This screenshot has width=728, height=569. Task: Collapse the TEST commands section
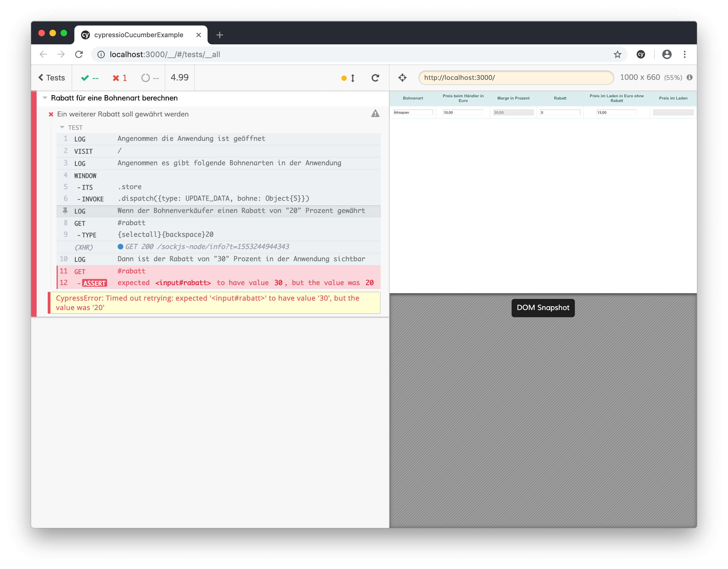click(62, 127)
